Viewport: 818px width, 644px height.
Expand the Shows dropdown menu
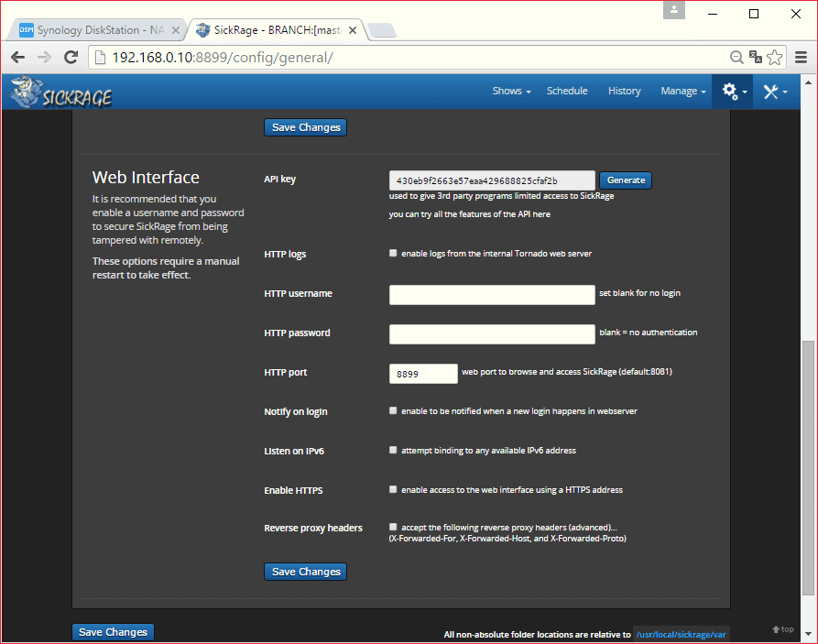click(511, 91)
